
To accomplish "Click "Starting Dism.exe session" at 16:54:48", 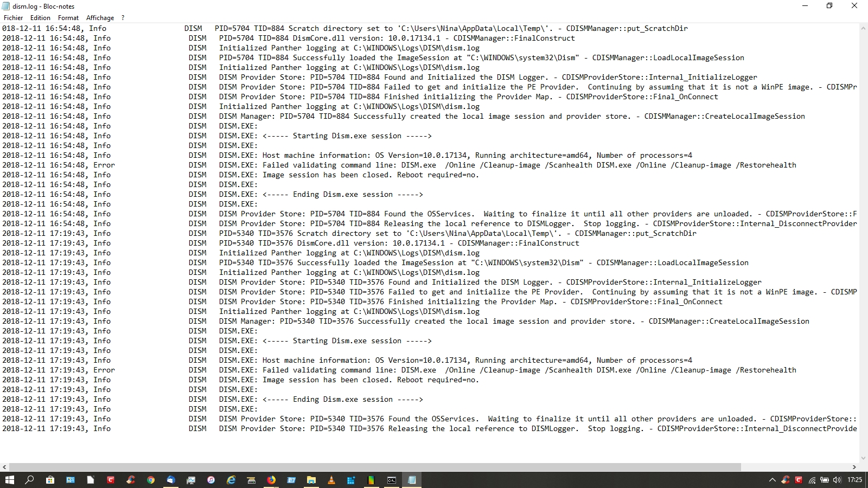I will 347,136.
